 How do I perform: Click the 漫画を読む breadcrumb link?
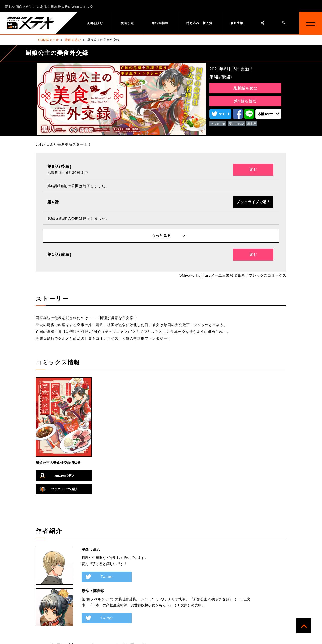tap(73, 40)
